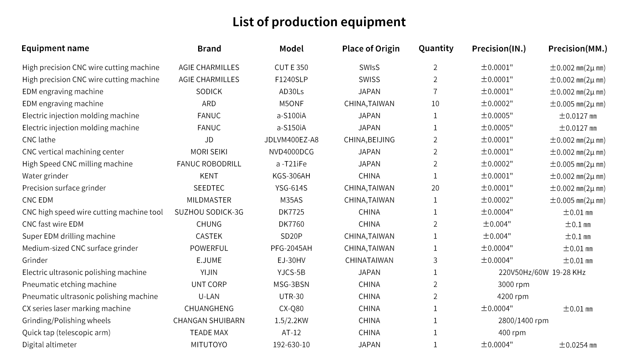Image resolution: width=639 pixels, height=364 pixels.
Task: Click the "Equipment name" column header
Action: point(55,48)
